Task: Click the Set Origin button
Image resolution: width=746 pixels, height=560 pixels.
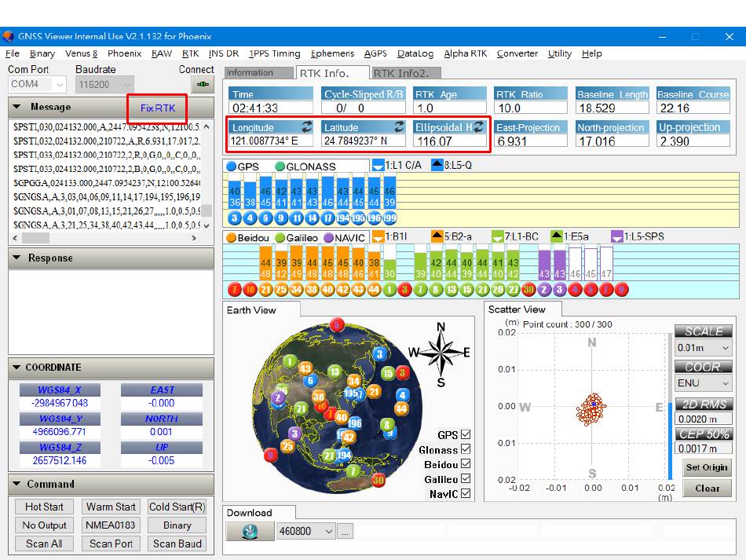Action: pos(707,467)
